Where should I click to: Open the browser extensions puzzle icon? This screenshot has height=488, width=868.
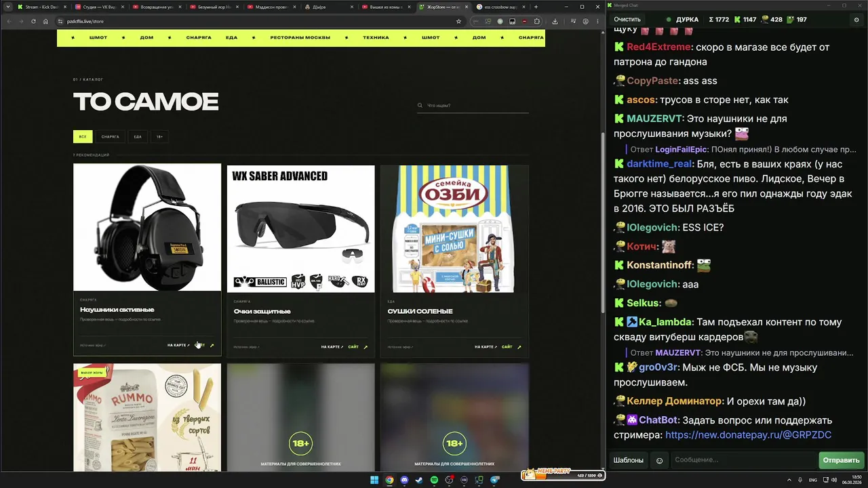pos(537,21)
